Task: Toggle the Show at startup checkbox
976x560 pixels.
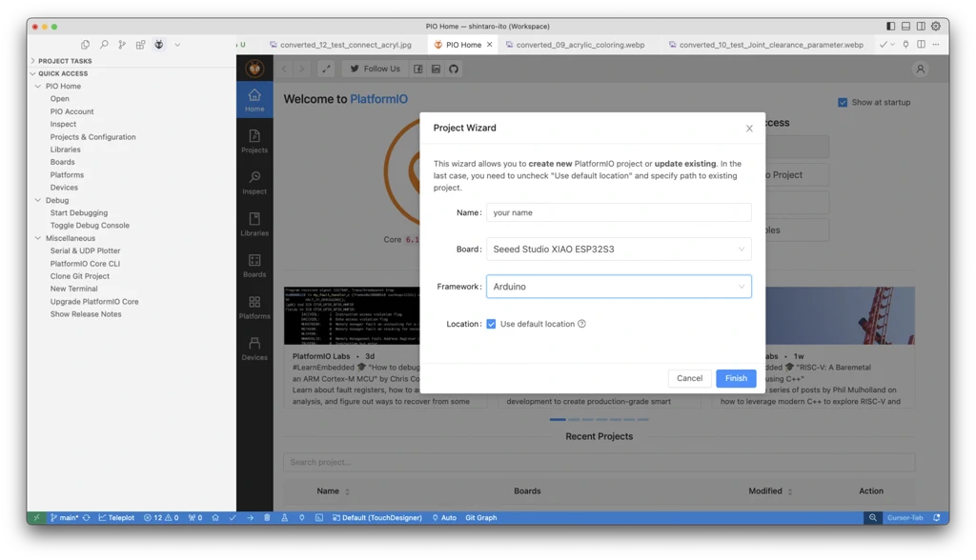Action: coord(843,103)
